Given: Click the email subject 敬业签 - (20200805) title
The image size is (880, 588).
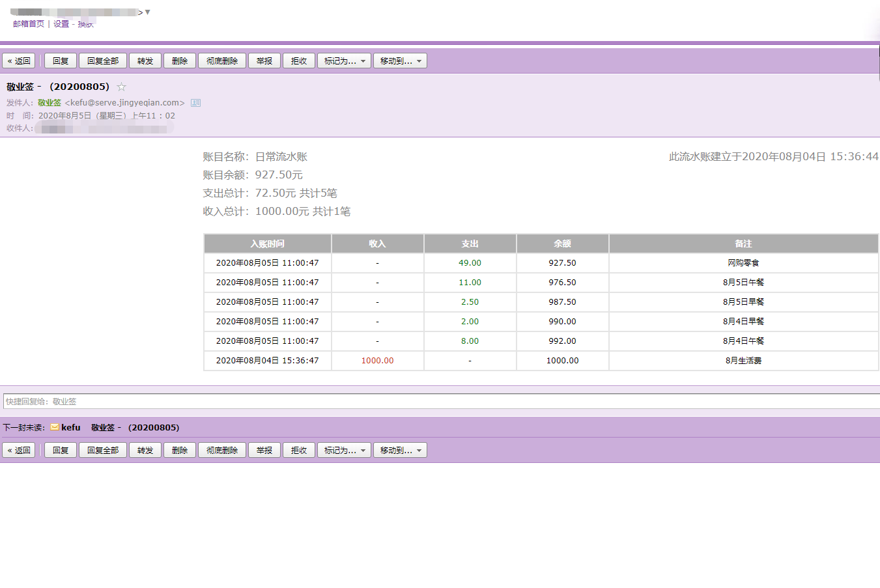Looking at the screenshot, I should [58, 87].
